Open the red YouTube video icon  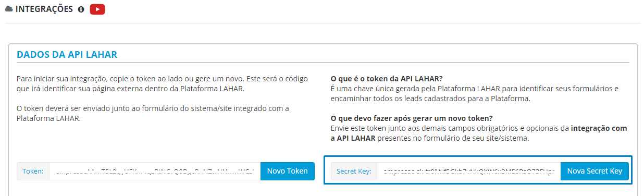point(97,9)
